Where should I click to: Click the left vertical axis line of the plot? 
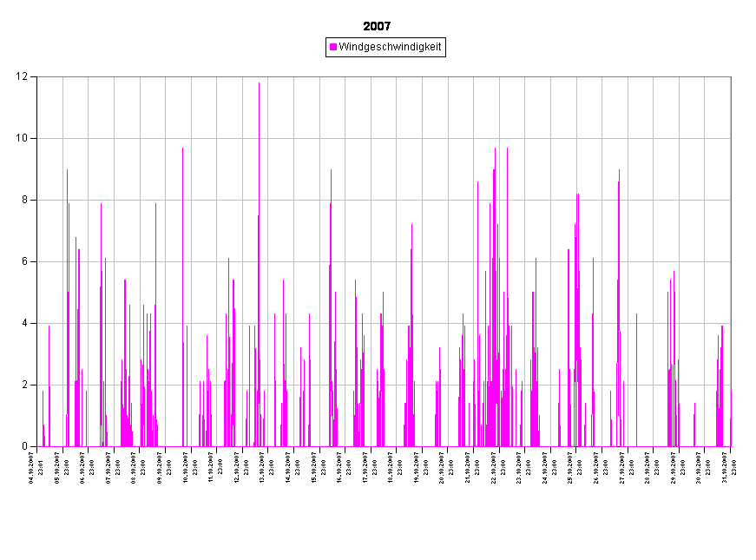(x=37, y=260)
